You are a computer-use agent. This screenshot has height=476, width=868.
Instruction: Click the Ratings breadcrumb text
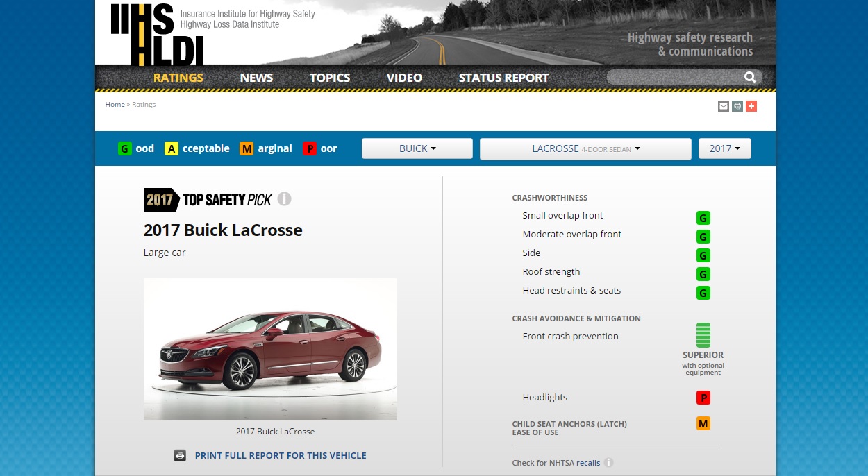144,105
